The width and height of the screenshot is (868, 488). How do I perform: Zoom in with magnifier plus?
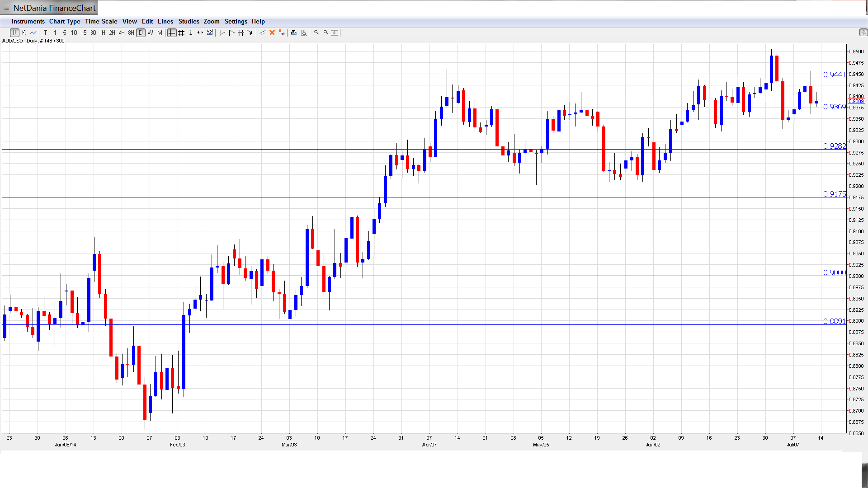[316, 33]
